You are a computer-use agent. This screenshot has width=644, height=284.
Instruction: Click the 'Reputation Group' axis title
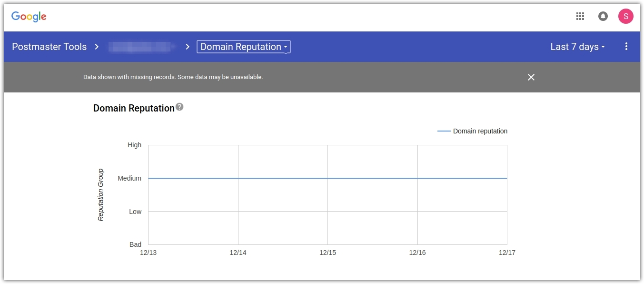coord(100,195)
